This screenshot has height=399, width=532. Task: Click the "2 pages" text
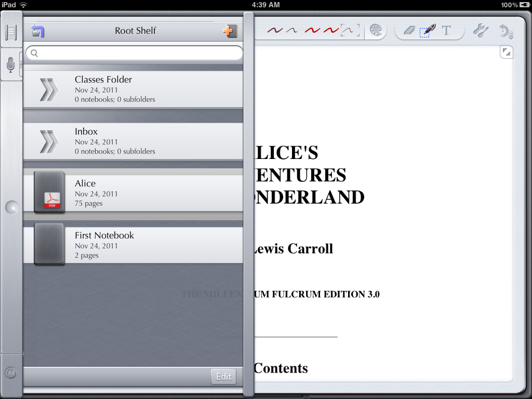point(87,256)
